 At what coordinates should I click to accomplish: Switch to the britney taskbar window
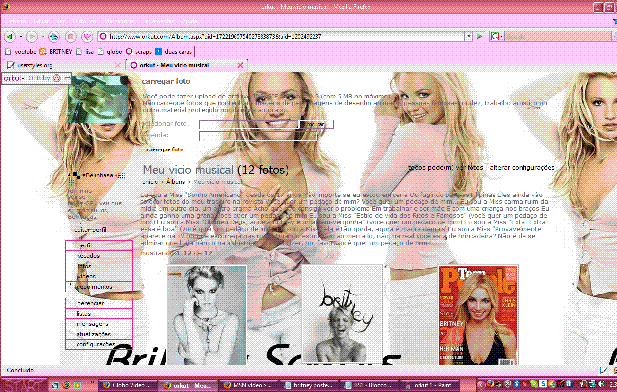click(309, 385)
